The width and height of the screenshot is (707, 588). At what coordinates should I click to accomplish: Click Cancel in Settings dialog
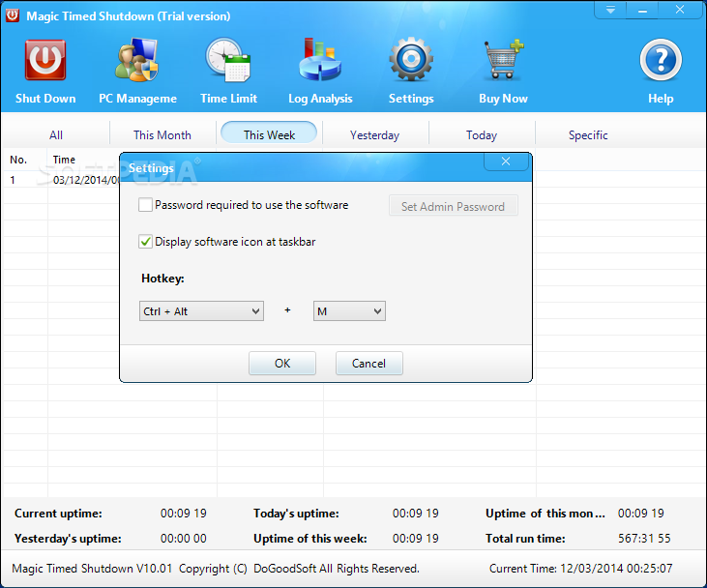pos(368,364)
